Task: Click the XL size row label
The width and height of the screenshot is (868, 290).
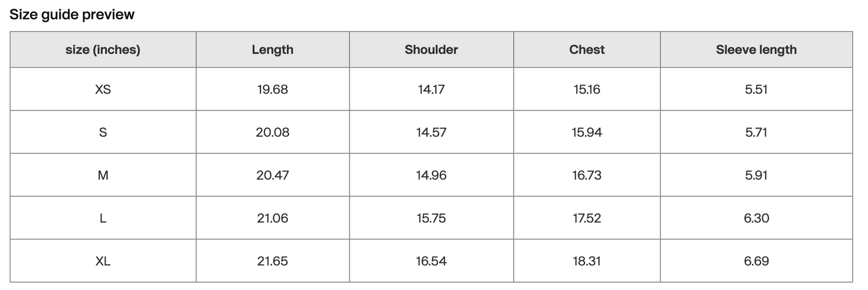Action: [103, 261]
